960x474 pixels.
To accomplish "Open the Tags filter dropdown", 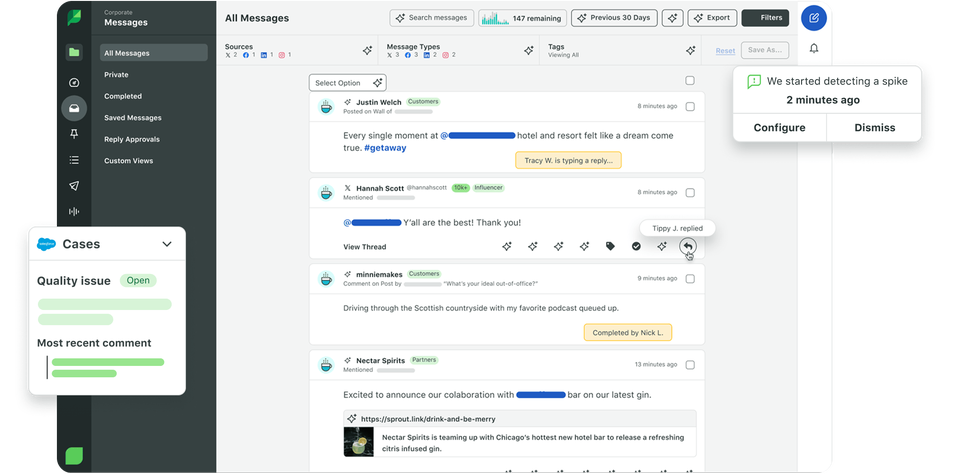I will pos(621,50).
